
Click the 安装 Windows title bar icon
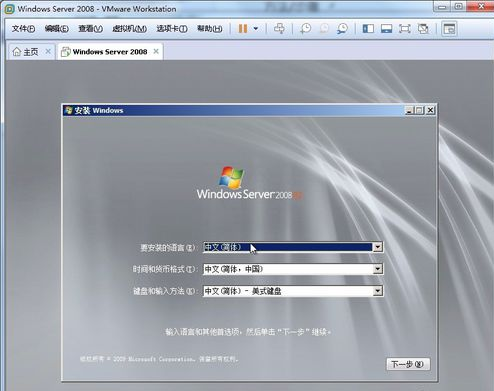coord(69,110)
